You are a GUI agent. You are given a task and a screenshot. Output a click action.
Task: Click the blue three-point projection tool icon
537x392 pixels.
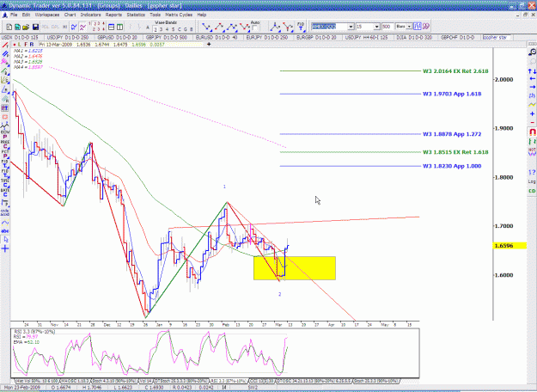(x=275, y=27)
